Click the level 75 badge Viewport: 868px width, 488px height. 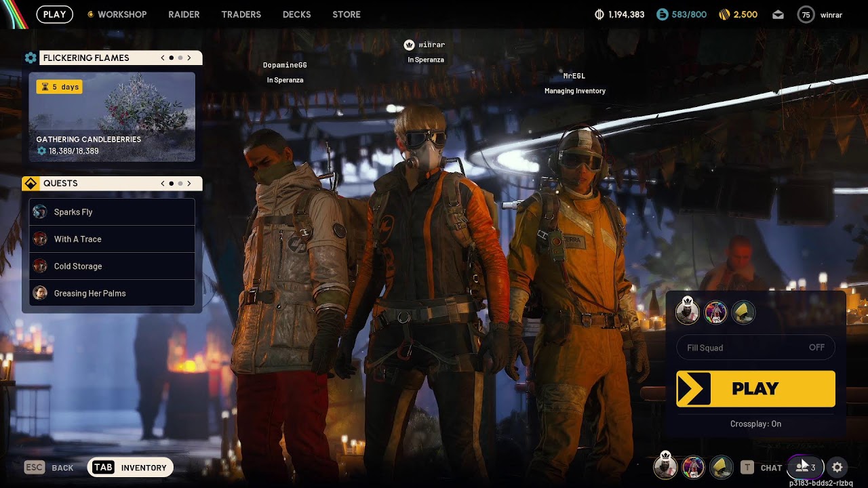806,14
